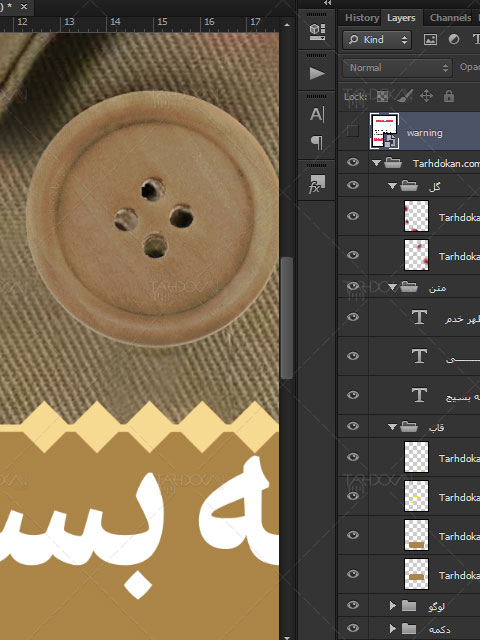Click the folder icon of the Tarhdokan.com group
The image size is (480, 640).
(x=393, y=163)
